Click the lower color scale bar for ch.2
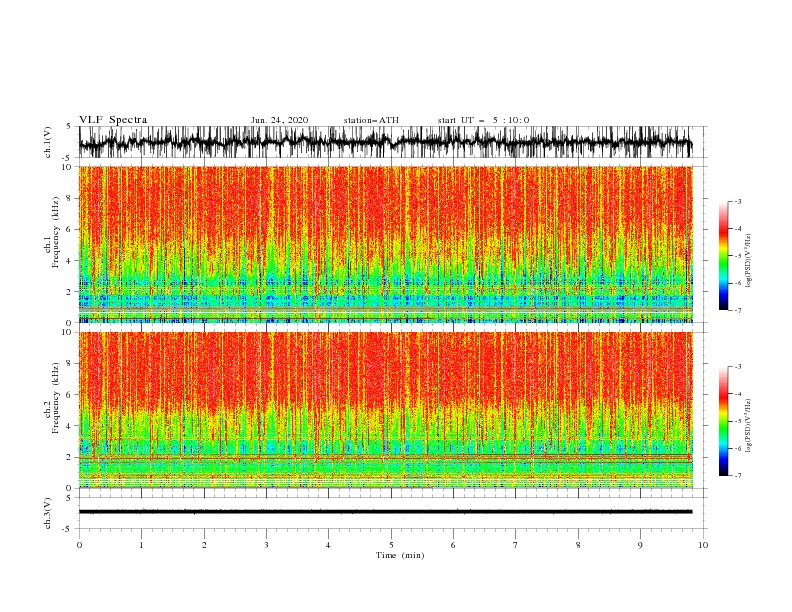The width and height of the screenshot is (792, 612). (723, 421)
